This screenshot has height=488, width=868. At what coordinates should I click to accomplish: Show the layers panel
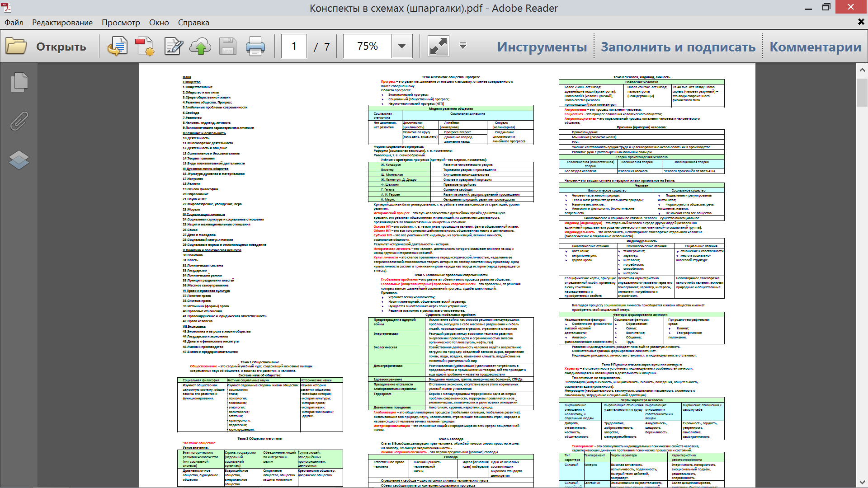point(19,160)
